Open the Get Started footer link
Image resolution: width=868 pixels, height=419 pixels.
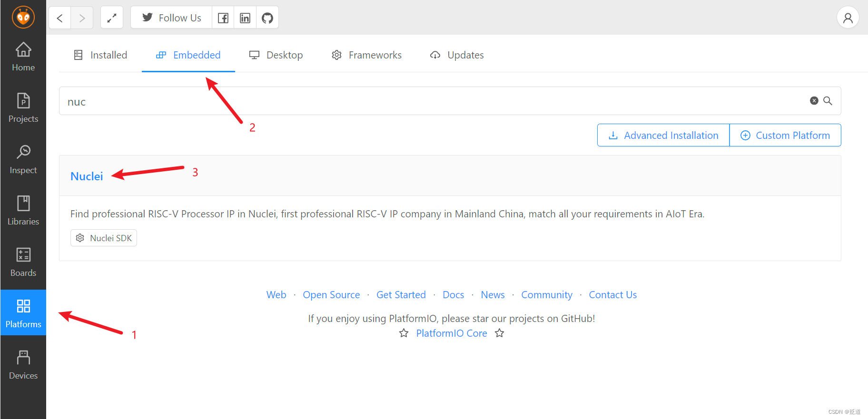pyautogui.click(x=401, y=295)
